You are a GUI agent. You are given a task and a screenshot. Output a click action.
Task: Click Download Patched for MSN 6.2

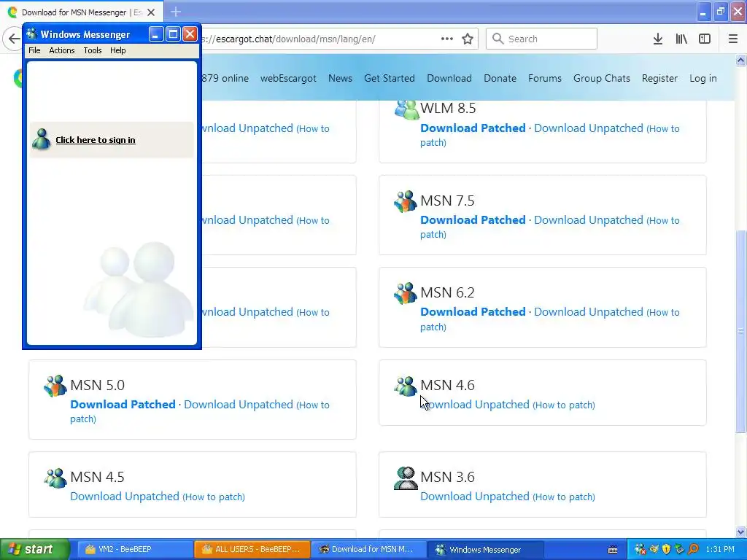pos(473,312)
